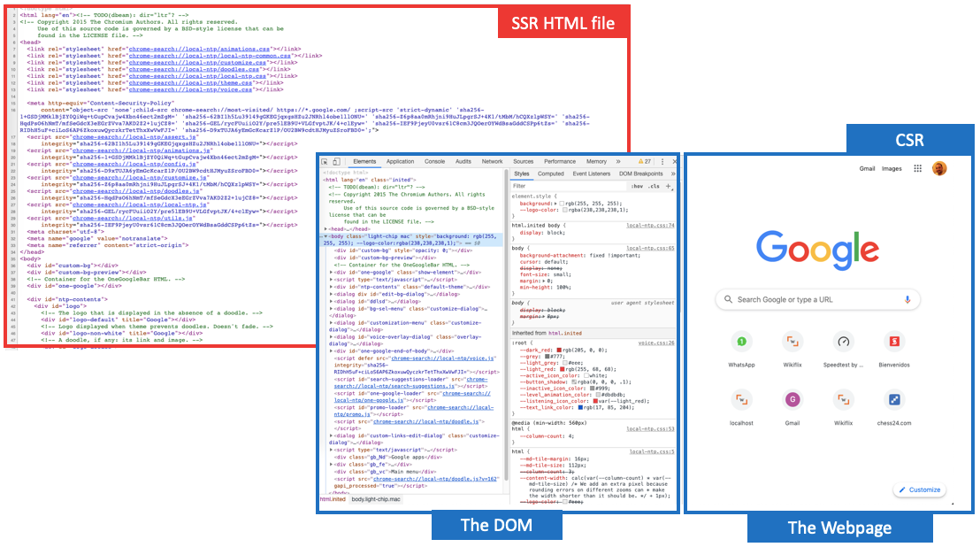Image resolution: width=980 pixels, height=547 pixels.
Task: Click the profile avatar on the Google page
Action: [x=939, y=169]
